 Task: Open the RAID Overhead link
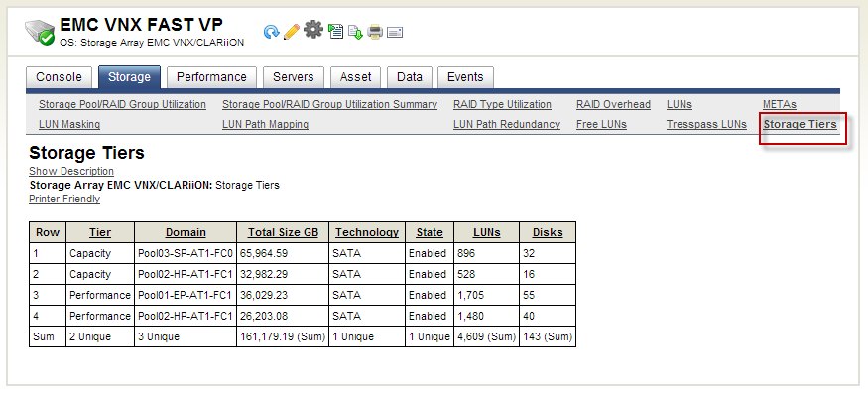click(613, 104)
